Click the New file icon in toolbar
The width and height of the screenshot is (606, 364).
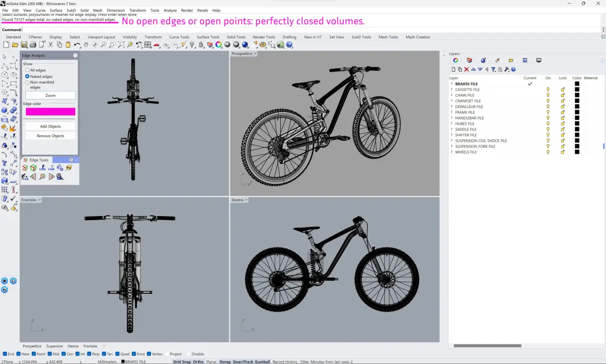[6, 45]
